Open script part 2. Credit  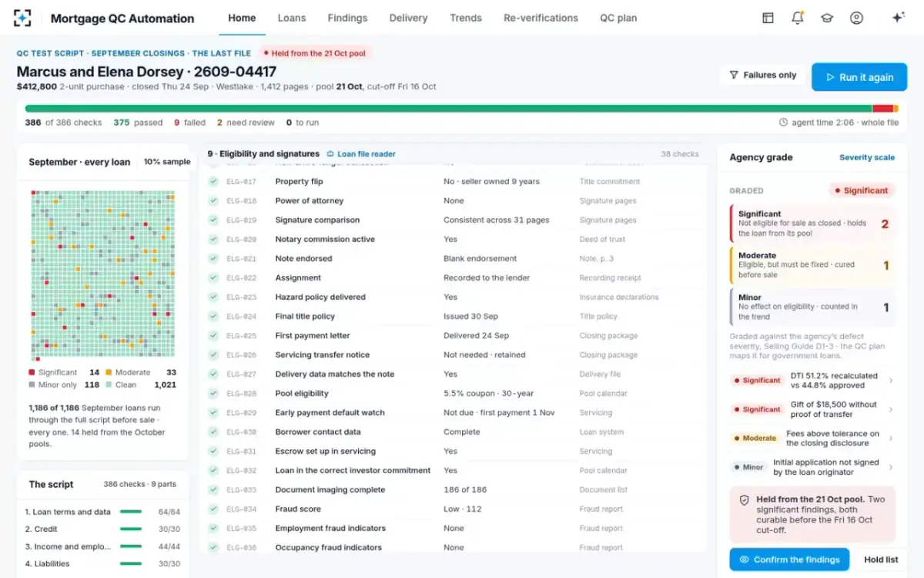coord(102,529)
